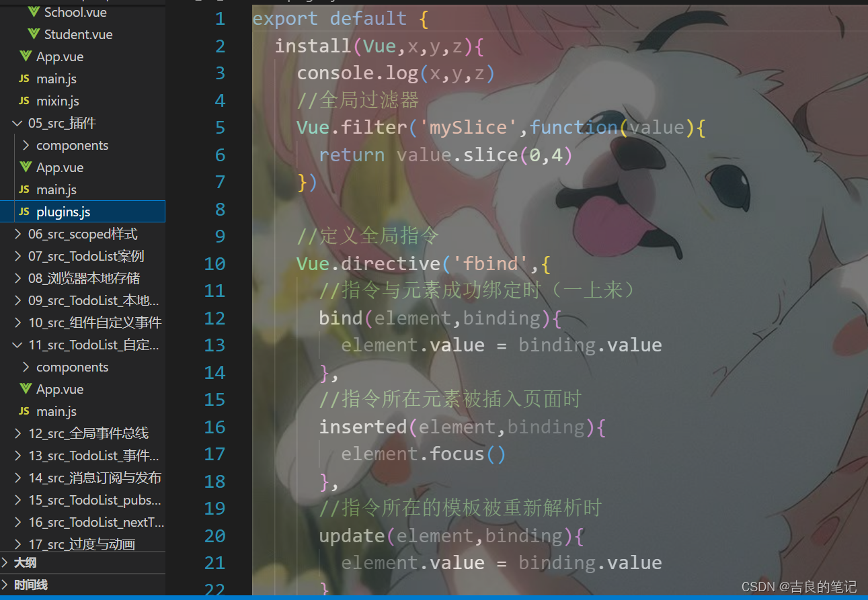
Task: Click the //指令所在元素被插入页面时 comment
Action: point(450,399)
